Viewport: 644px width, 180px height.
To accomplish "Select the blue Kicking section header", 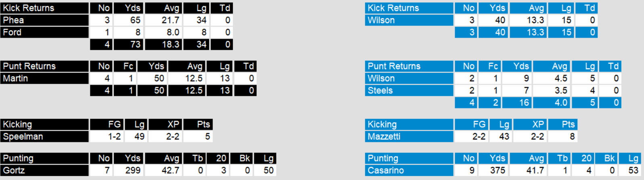I will point(409,125).
